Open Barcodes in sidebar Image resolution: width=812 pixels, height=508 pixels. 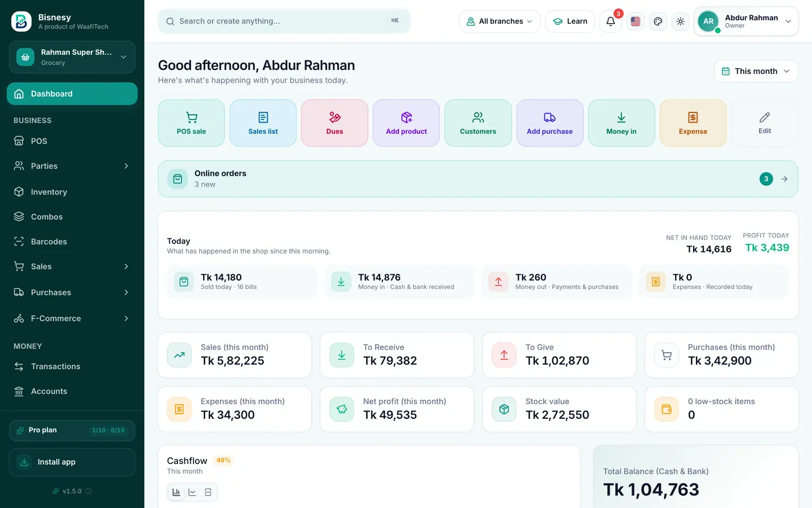click(72, 242)
